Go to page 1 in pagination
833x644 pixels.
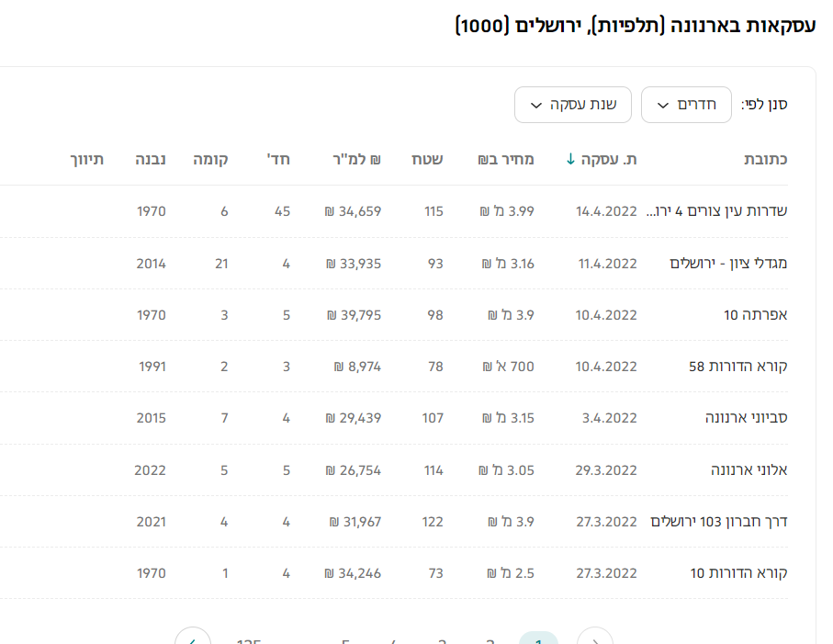point(538,638)
